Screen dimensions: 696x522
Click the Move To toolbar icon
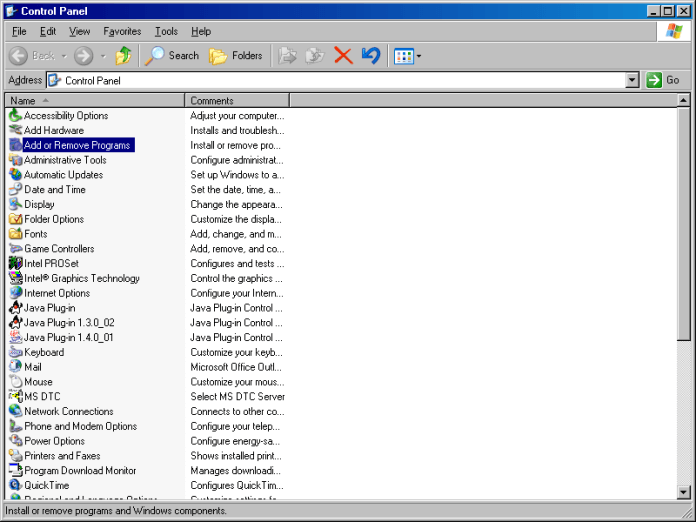tap(287, 56)
